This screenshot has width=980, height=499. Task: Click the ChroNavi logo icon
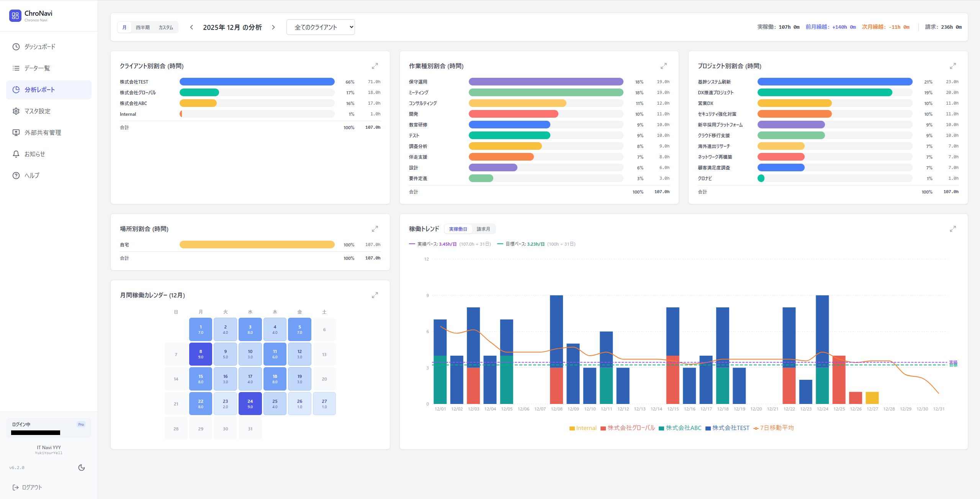15,16
